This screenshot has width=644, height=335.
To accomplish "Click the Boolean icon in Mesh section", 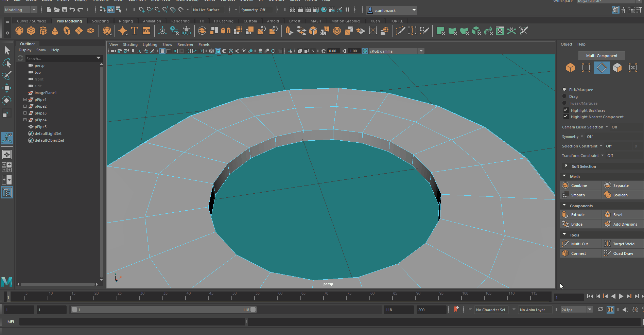I will (608, 195).
